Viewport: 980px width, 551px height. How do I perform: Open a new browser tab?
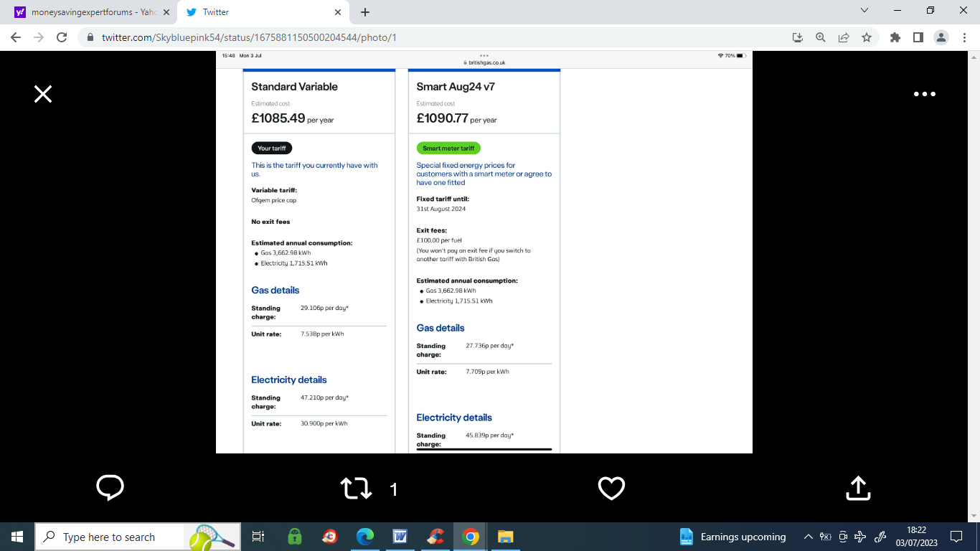(x=365, y=12)
